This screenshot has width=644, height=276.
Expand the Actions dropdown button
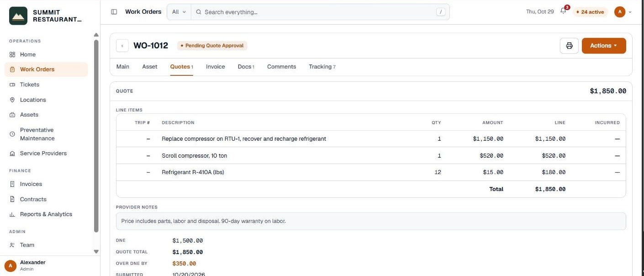(604, 46)
